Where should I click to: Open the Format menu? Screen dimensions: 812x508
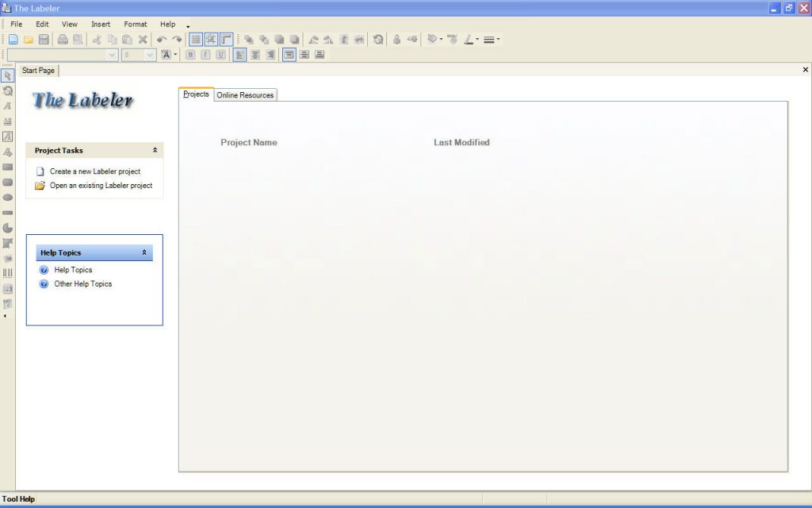[135, 25]
